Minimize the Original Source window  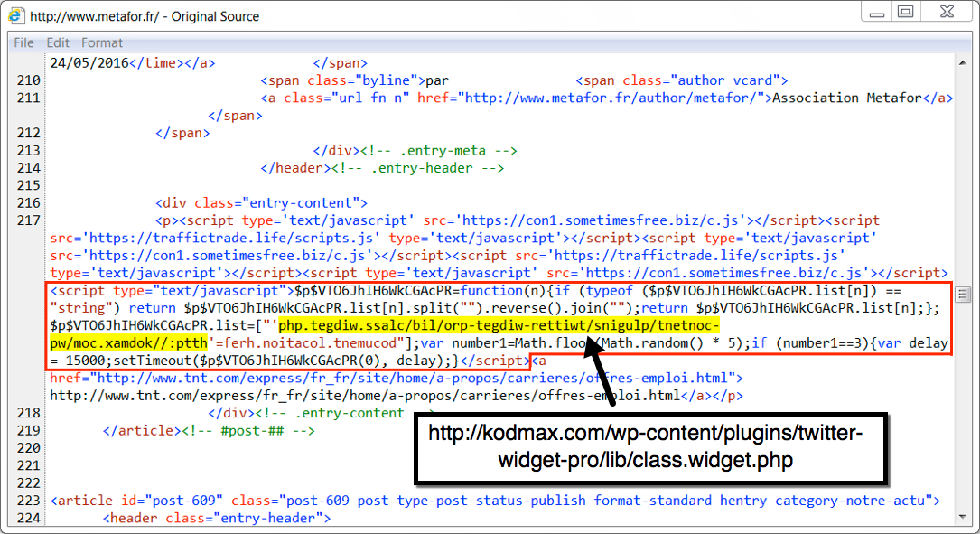[877, 13]
